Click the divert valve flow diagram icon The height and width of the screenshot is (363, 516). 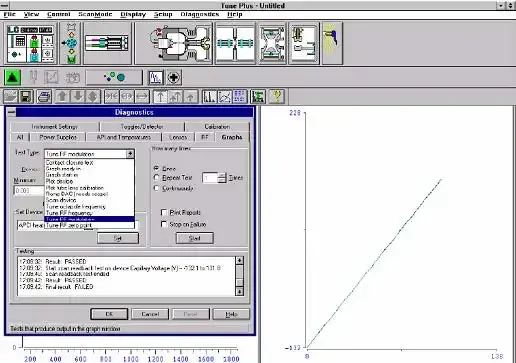70,43
